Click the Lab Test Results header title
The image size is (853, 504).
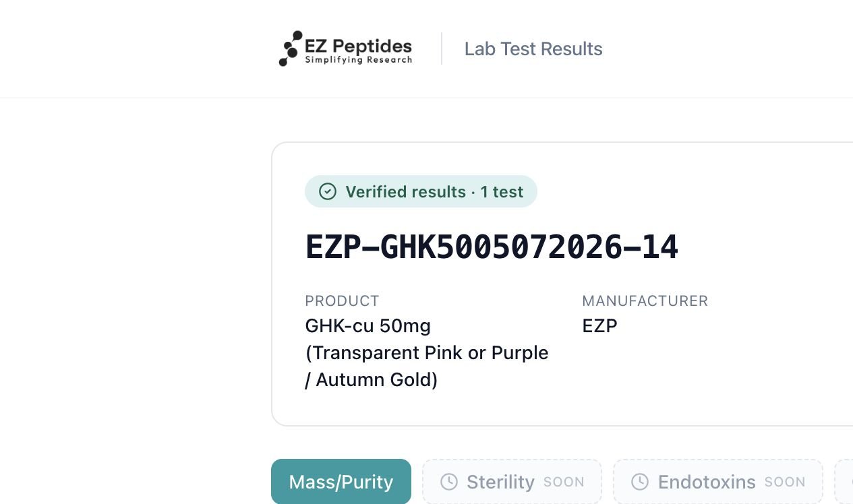tap(533, 49)
